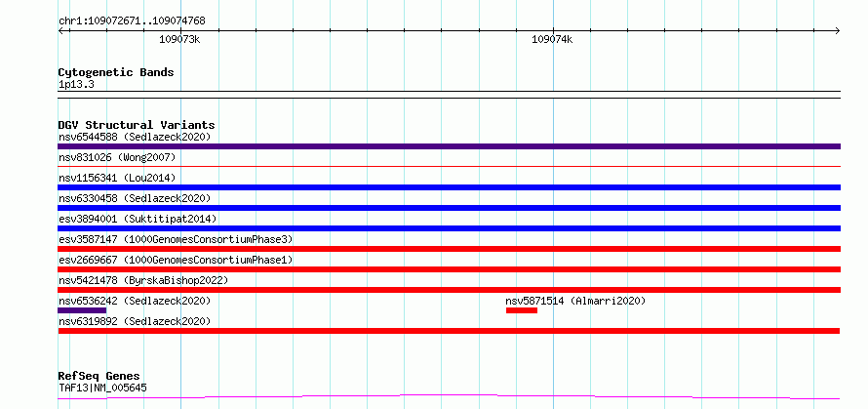Open nsv831026 (Wong2007) variant label
The width and height of the screenshot is (868, 409).
coord(117,157)
